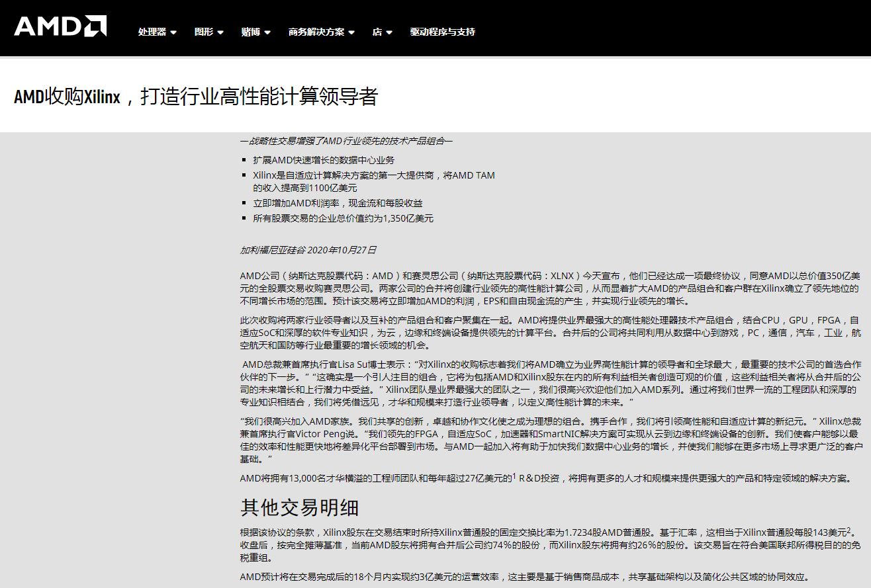
Task: Click the paragraph starting 我们很高兴加入AMD家族
Action: [550, 439]
